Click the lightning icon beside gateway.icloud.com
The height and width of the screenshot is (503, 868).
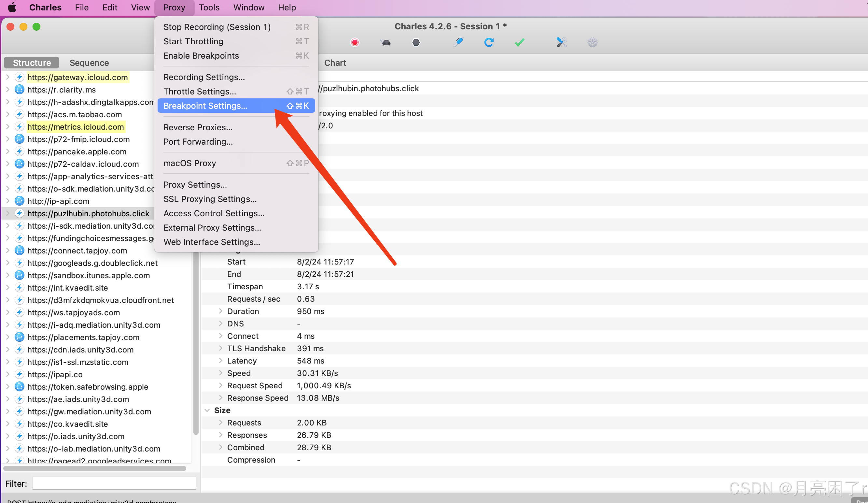point(20,77)
